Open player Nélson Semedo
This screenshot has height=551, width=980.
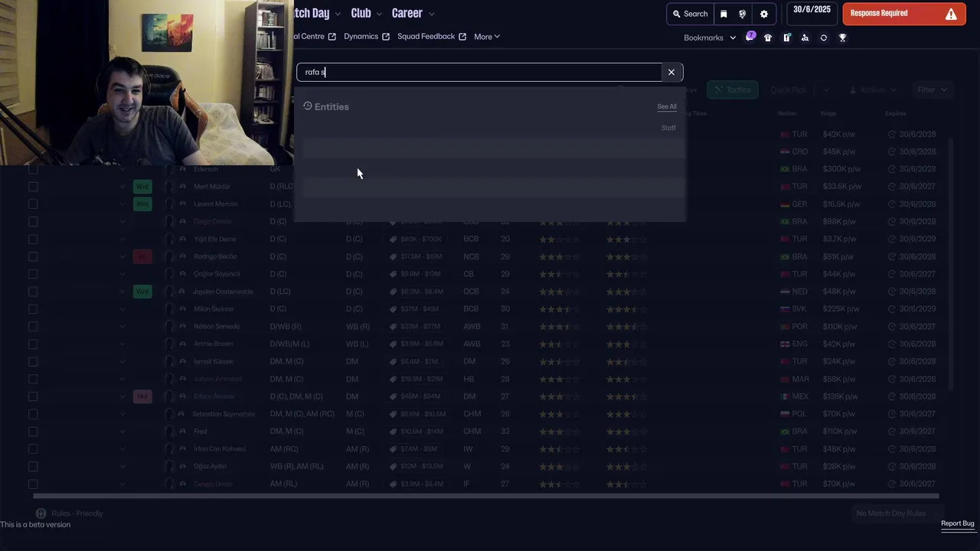[x=217, y=327]
